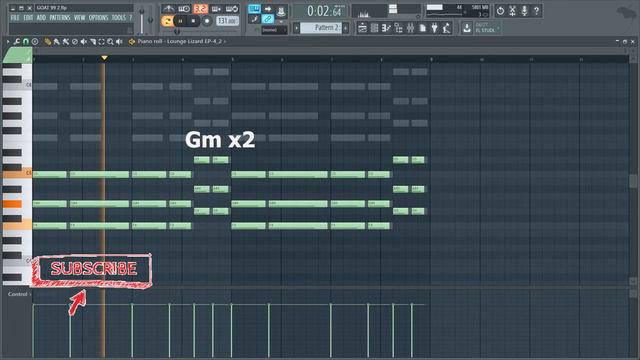Adjust the master volume slider
640x360 pixels.
(x=142, y=20)
